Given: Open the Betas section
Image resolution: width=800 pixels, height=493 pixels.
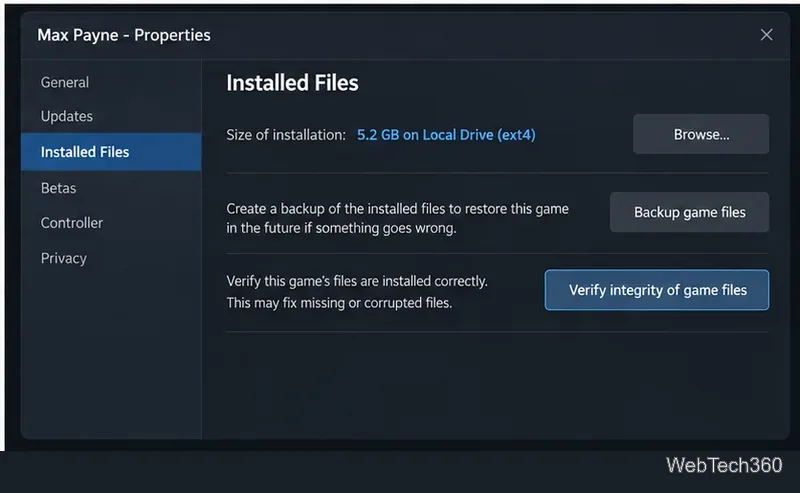Looking at the screenshot, I should point(59,188).
